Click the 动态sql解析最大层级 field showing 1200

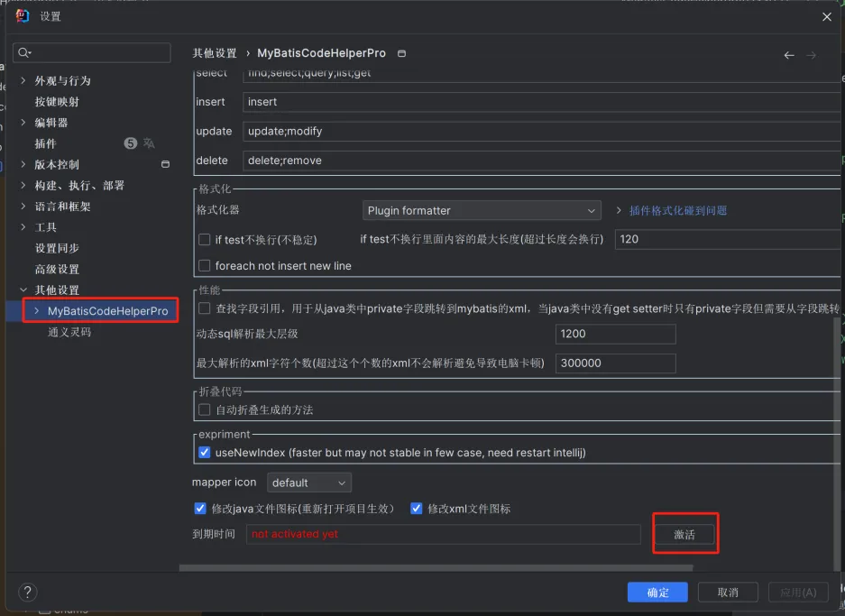pos(615,334)
